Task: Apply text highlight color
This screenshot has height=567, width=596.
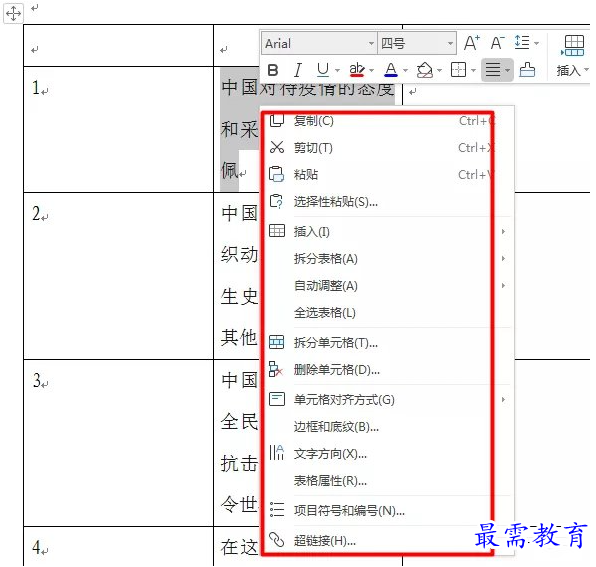Action: point(357,70)
